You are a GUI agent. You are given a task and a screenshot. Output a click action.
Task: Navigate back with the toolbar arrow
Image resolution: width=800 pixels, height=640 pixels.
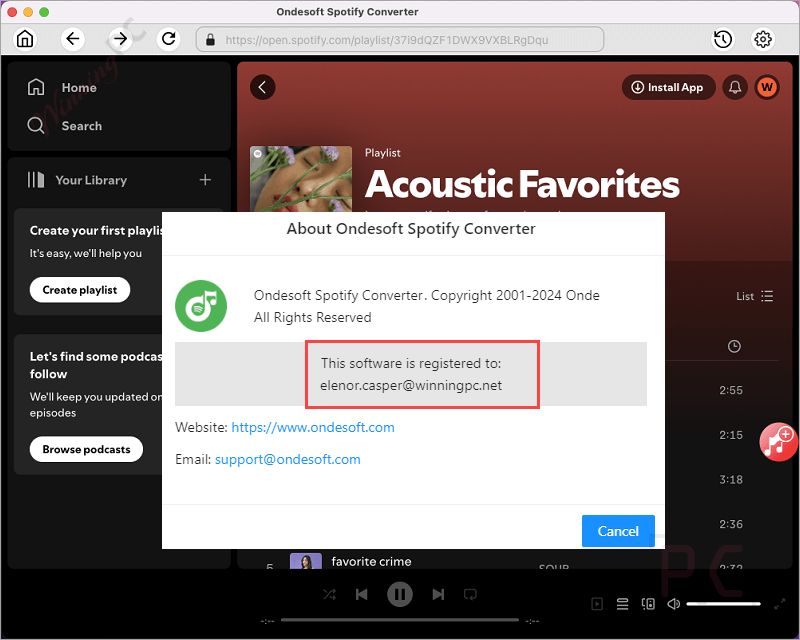(72, 39)
